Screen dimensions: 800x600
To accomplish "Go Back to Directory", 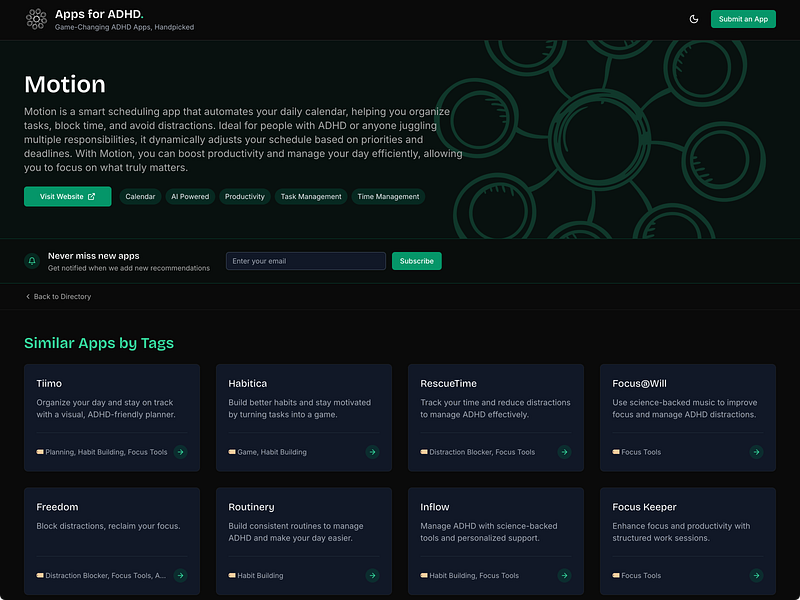I will point(58,296).
